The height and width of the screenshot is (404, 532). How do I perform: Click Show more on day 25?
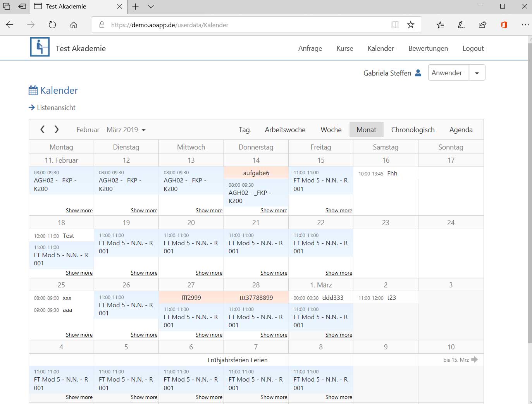(79, 335)
